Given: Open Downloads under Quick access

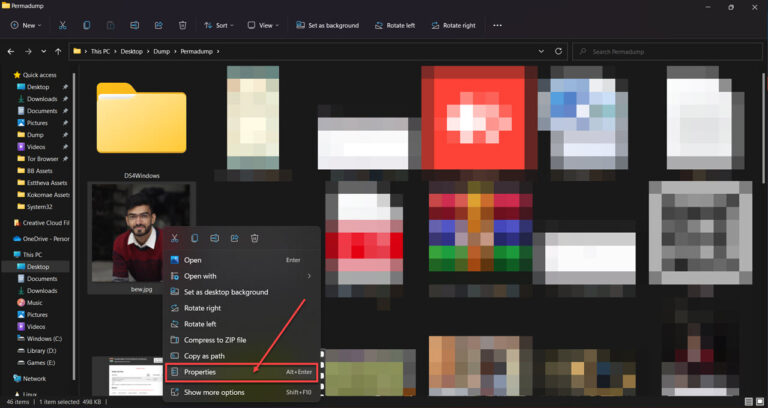Looking at the screenshot, I should click(38, 99).
